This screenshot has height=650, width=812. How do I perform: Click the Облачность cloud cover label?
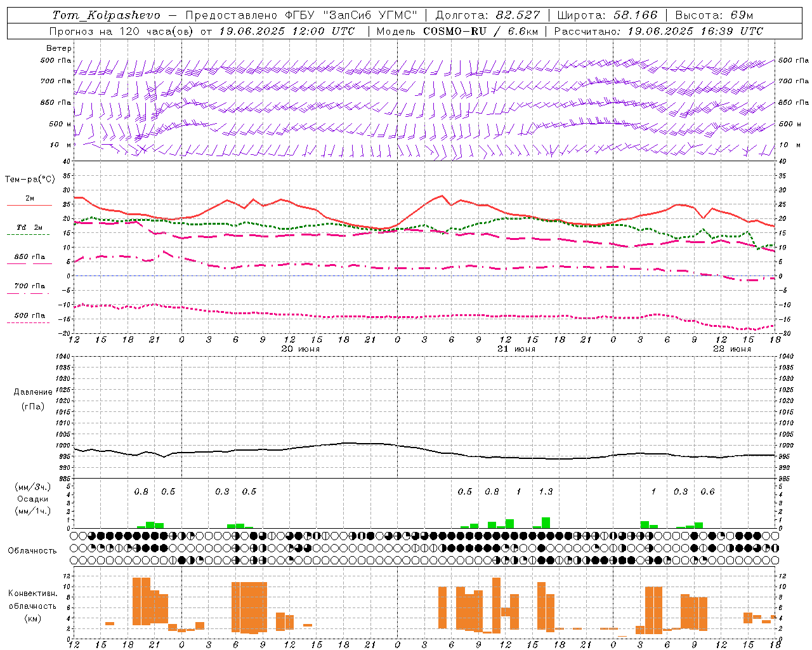[32, 551]
